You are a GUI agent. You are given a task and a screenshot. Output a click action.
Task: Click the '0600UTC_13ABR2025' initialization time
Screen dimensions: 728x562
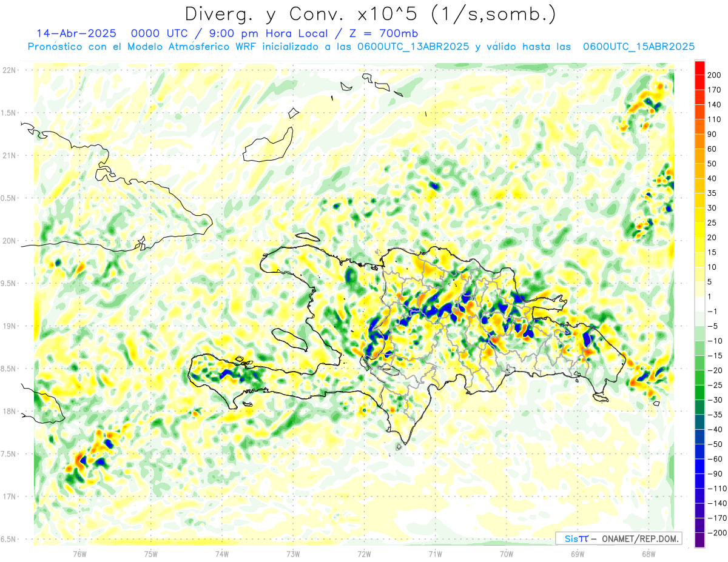414,47
